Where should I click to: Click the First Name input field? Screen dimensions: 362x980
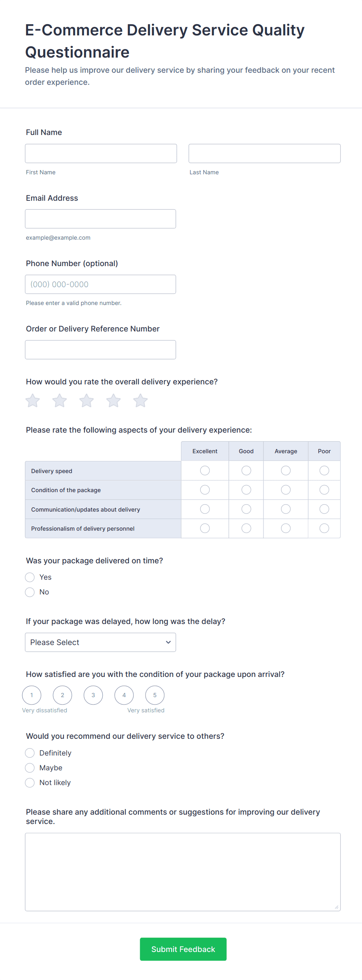click(x=101, y=154)
